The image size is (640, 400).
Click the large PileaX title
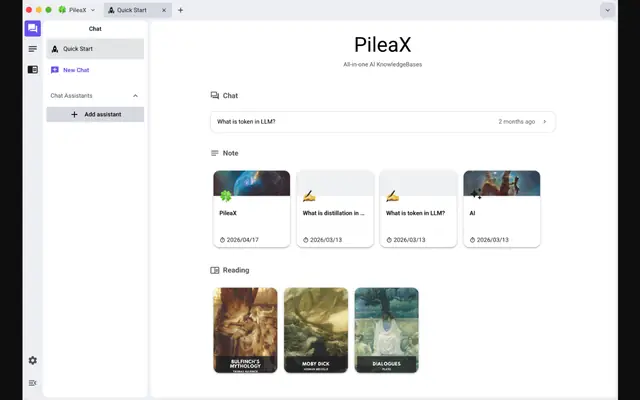coord(382,44)
